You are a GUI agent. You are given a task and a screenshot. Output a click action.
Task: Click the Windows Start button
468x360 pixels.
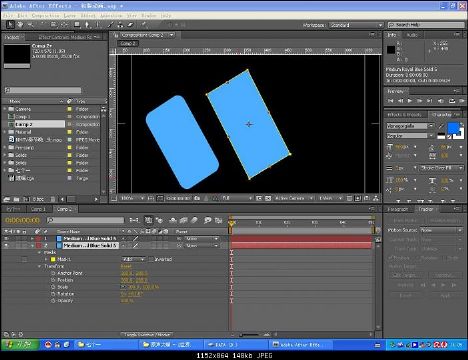[x=20, y=344]
